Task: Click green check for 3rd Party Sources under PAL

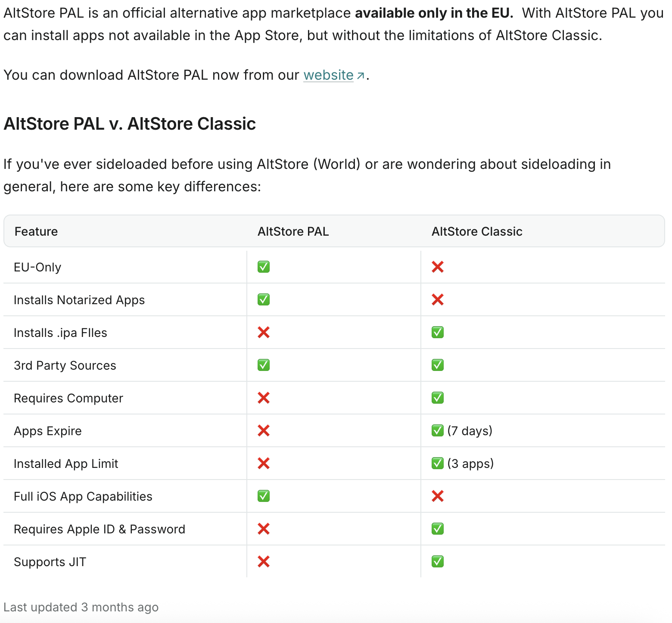Action: [x=264, y=365]
